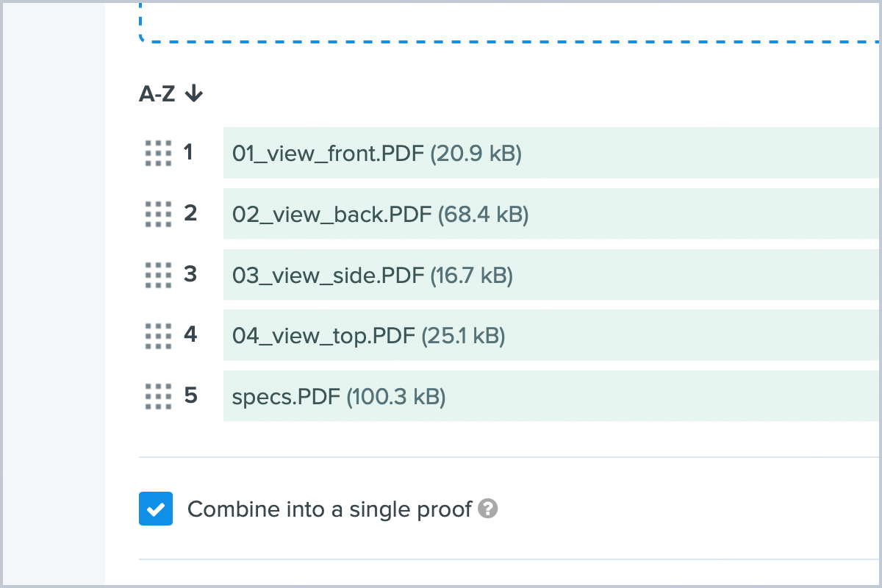The height and width of the screenshot is (588, 882).
Task: Click the sort arrow next to A-Z
Action: (193, 93)
